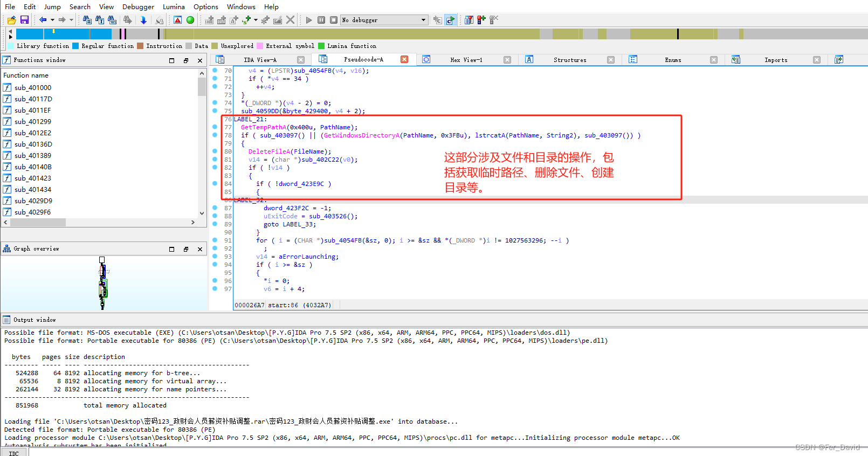This screenshot has height=456, width=868.
Task: Click the Functions window horizontal scrollbar thumb
Action: pyautogui.click(x=37, y=222)
